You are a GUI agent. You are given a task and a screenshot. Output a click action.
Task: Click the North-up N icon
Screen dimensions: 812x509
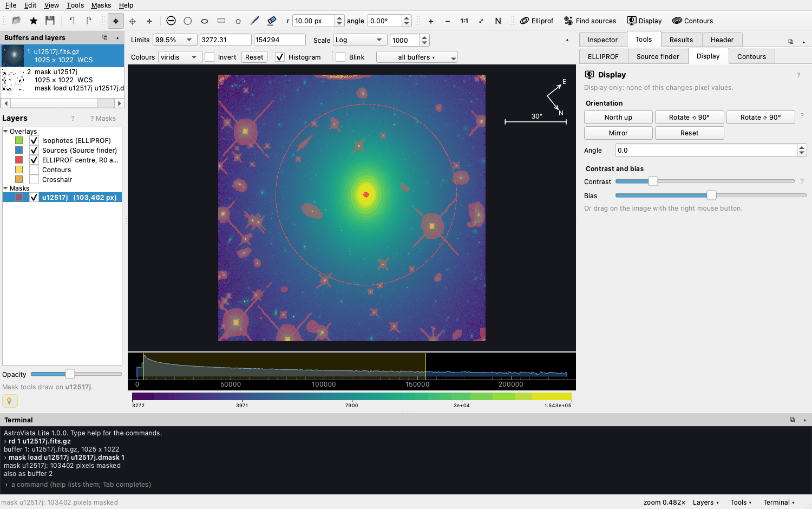click(x=498, y=21)
